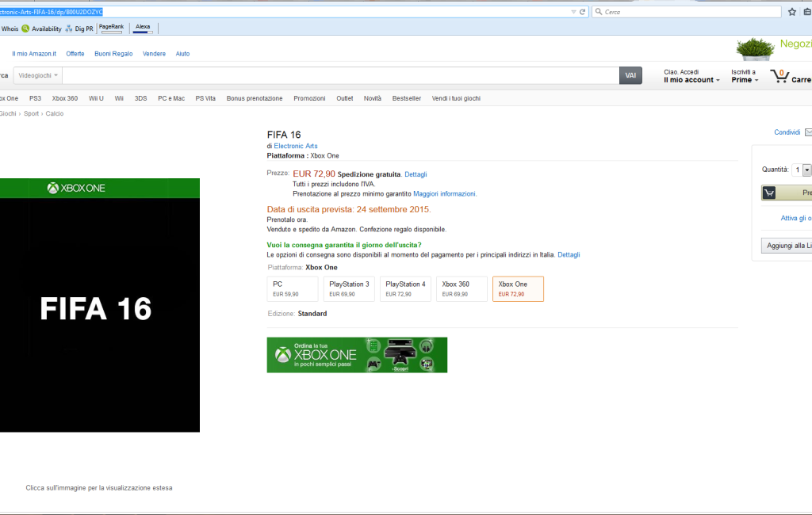Open the Promozioni menu item
This screenshot has height=515, width=812.
[x=309, y=98]
